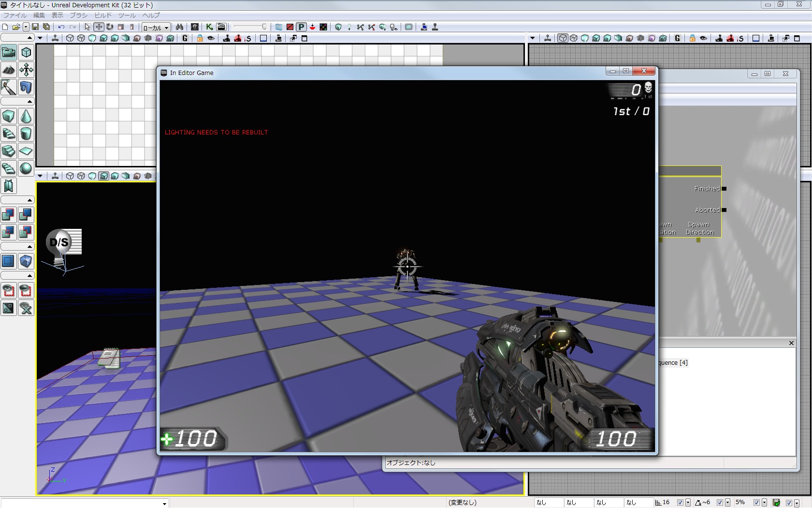Open the recent files dropdown arrow
Image resolution: width=812 pixels, height=508 pixels.
click(26, 27)
